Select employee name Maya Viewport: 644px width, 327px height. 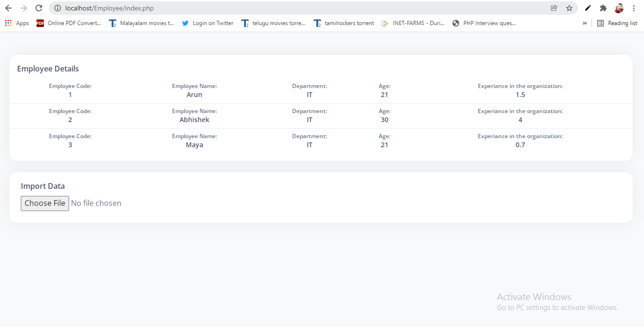point(194,145)
